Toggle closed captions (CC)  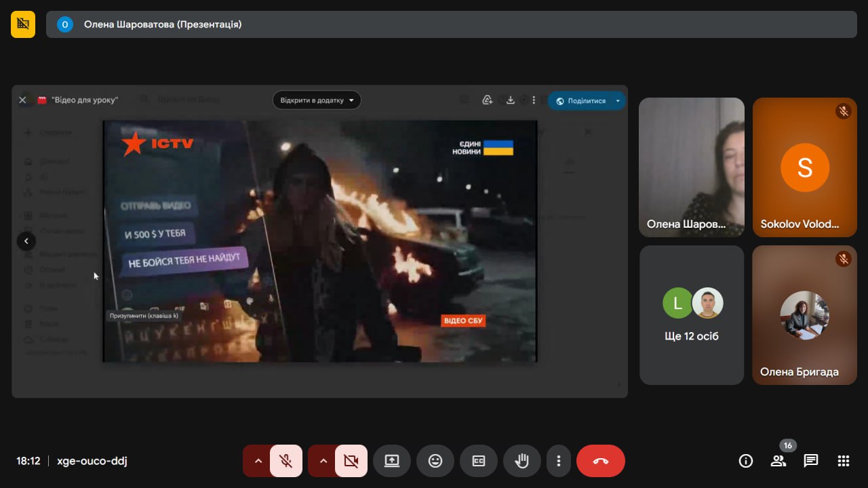[479, 461]
